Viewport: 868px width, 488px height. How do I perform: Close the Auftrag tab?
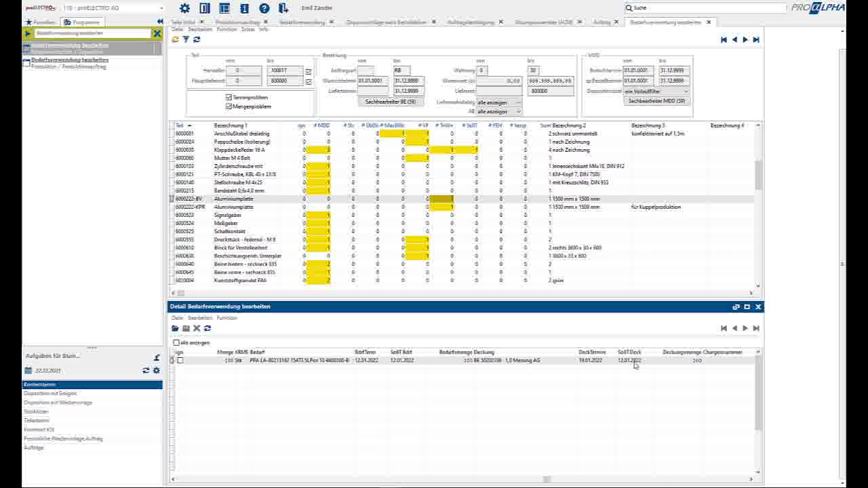click(x=616, y=22)
